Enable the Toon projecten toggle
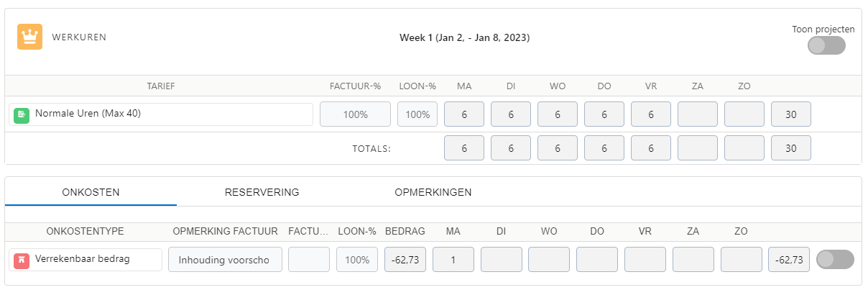 826,45
